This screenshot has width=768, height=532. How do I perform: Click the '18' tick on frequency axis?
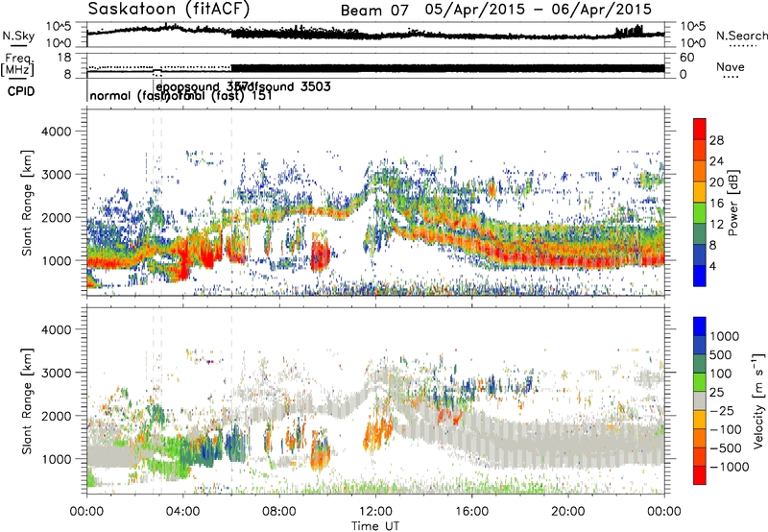64,58
